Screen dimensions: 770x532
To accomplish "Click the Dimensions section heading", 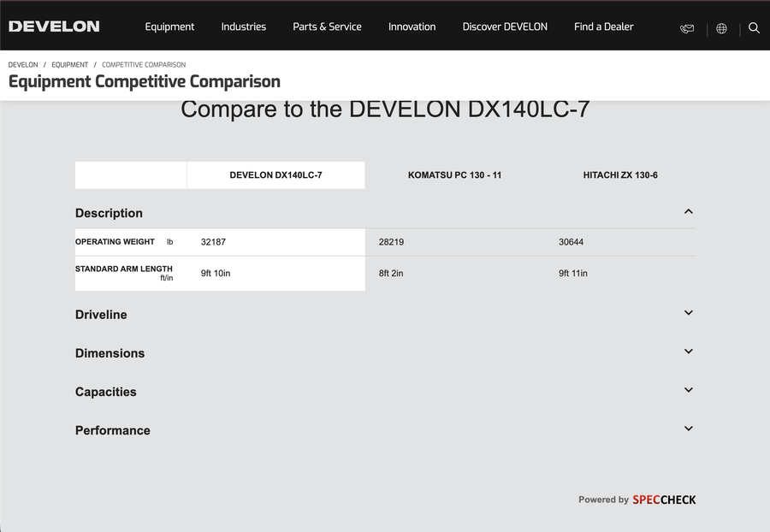I will (x=110, y=353).
